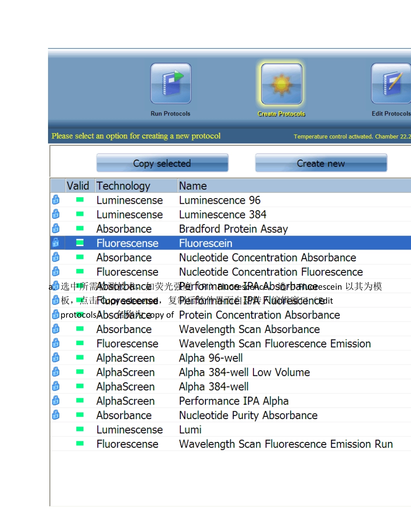Select Performance IPA Alpha protocol
411x532 pixels.
(x=234, y=401)
